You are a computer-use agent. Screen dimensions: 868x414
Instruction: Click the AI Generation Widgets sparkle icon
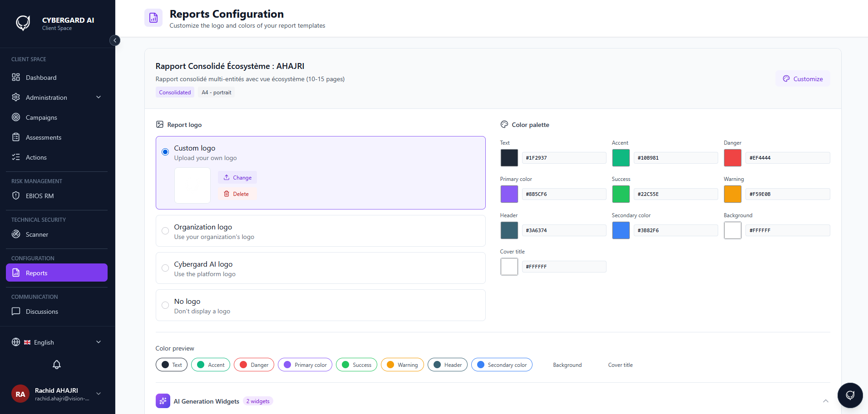pyautogui.click(x=163, y=401)
